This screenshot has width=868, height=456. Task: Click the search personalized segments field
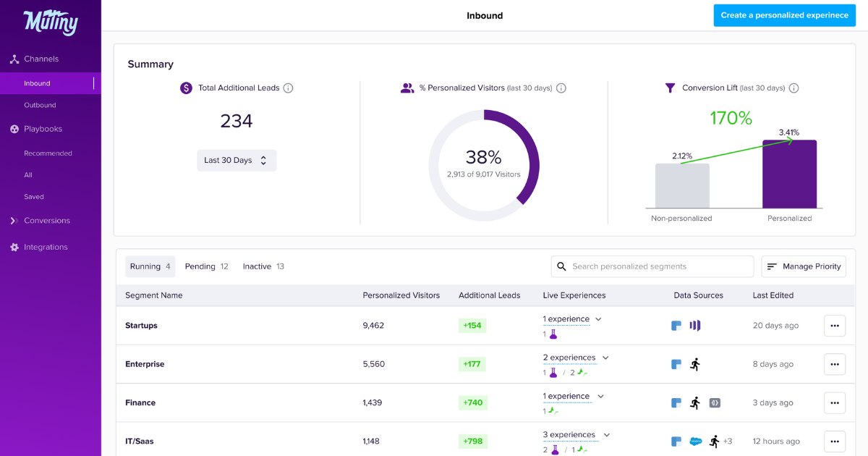pyautogui.click(x=651, y=266)
